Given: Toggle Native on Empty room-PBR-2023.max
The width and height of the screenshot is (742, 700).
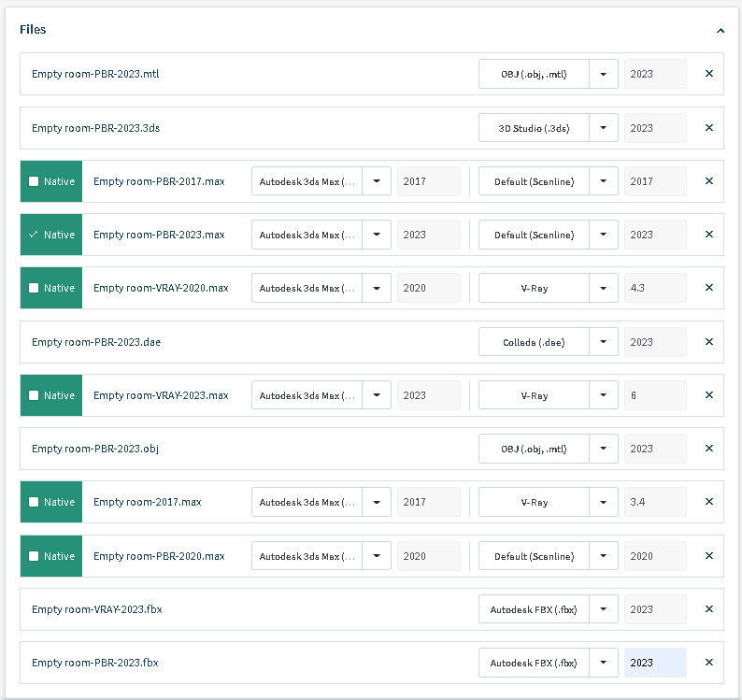Looking at the screenshot, I should [x=34, y=235].
